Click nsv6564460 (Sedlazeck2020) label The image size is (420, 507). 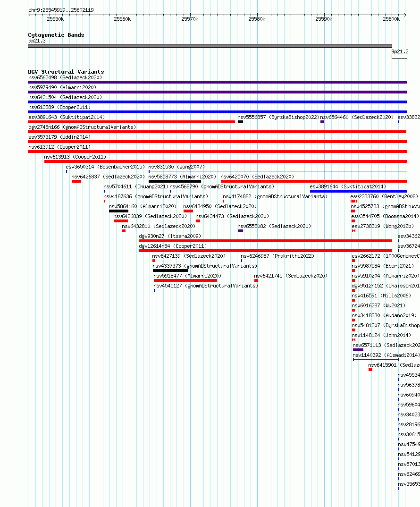tap(357, 118)
